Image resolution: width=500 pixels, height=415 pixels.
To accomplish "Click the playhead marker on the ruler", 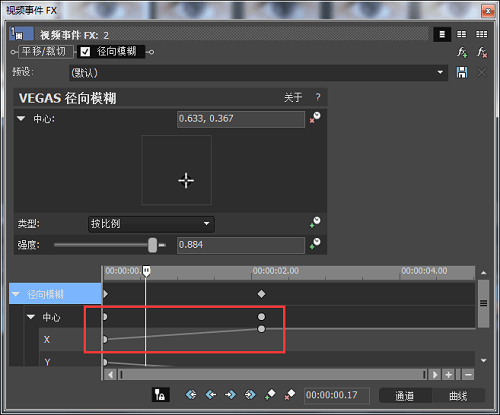I will tap(146, 271).
